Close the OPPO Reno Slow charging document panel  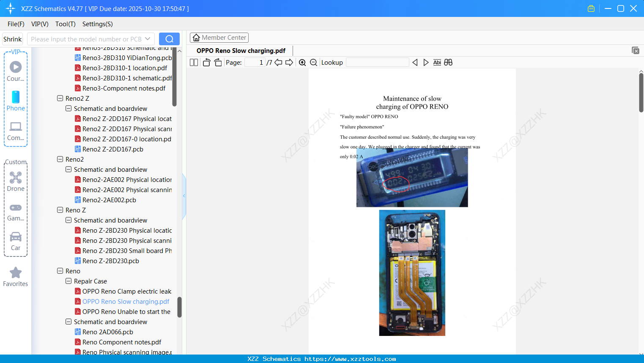coord(635,50)
